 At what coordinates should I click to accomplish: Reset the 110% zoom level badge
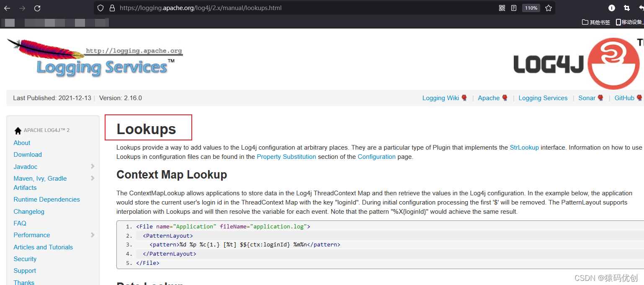pos(531,8)
